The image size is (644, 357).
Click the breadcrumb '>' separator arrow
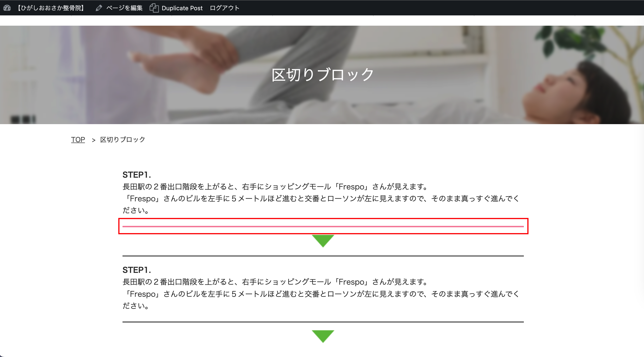click(94, 140)
